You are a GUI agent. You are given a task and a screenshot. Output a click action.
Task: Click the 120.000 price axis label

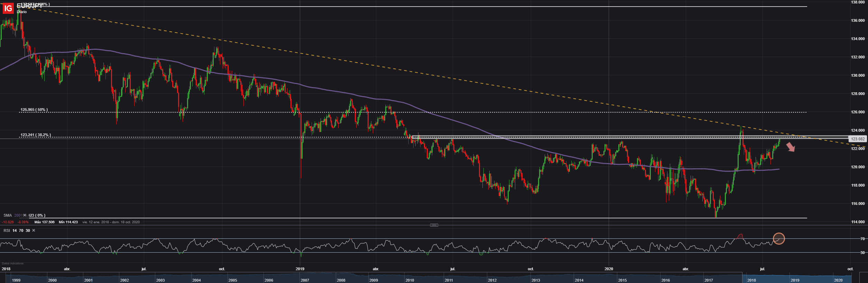858,167
